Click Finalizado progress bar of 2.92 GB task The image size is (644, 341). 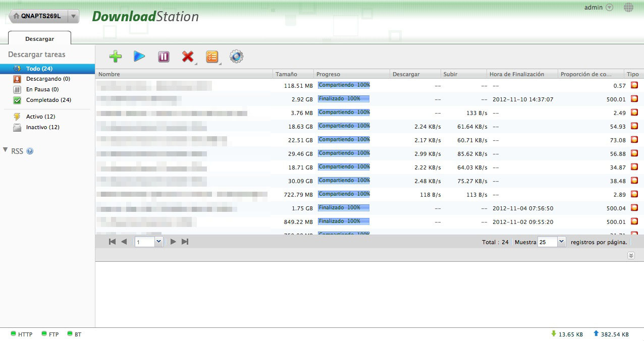click(344, 99)
